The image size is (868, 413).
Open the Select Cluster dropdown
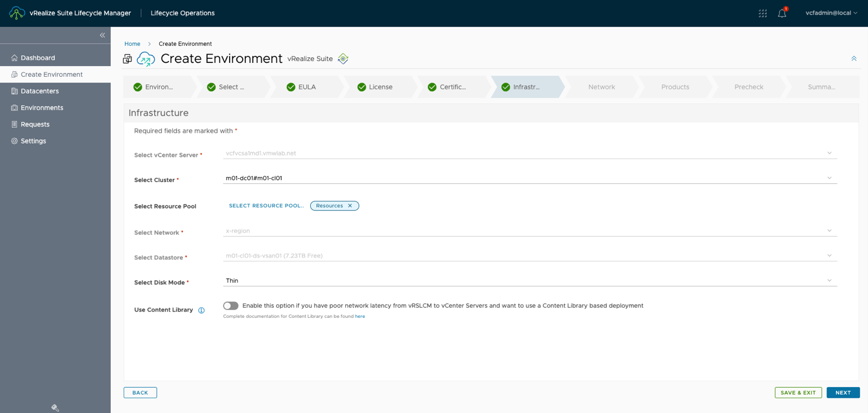(x=530, y=178)
